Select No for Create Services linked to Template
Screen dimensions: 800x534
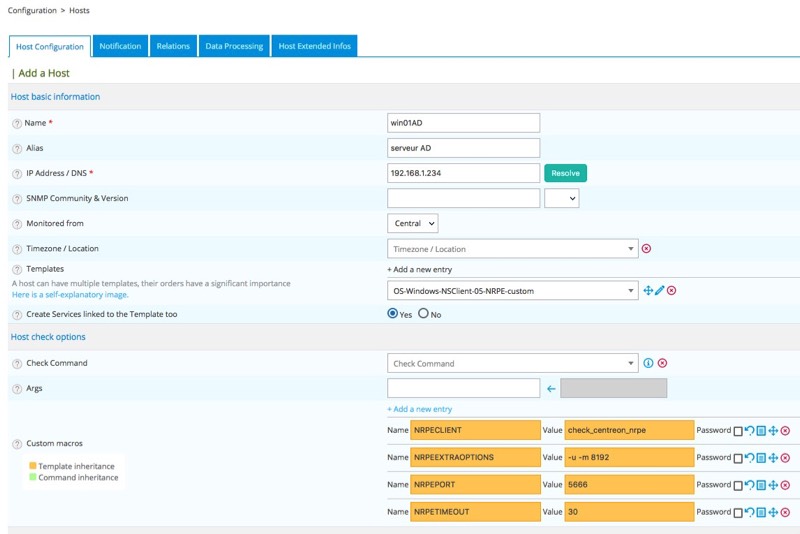423,314
